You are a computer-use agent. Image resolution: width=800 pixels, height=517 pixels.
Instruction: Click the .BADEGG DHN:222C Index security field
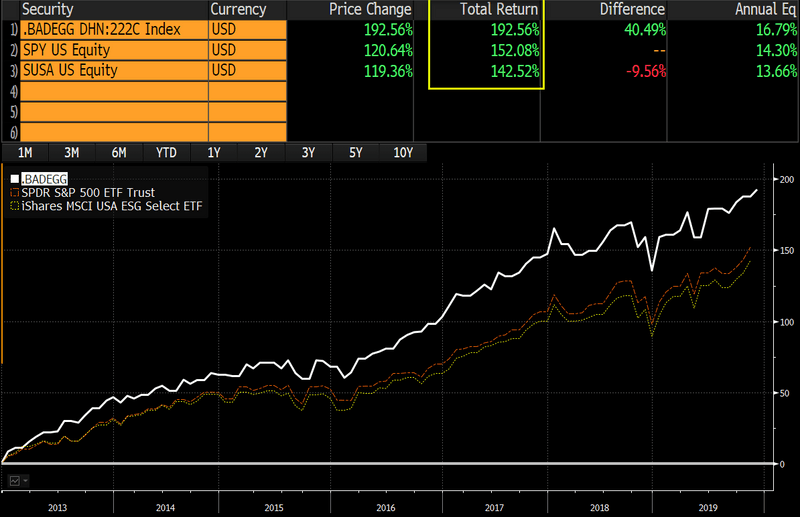point(113,29)
